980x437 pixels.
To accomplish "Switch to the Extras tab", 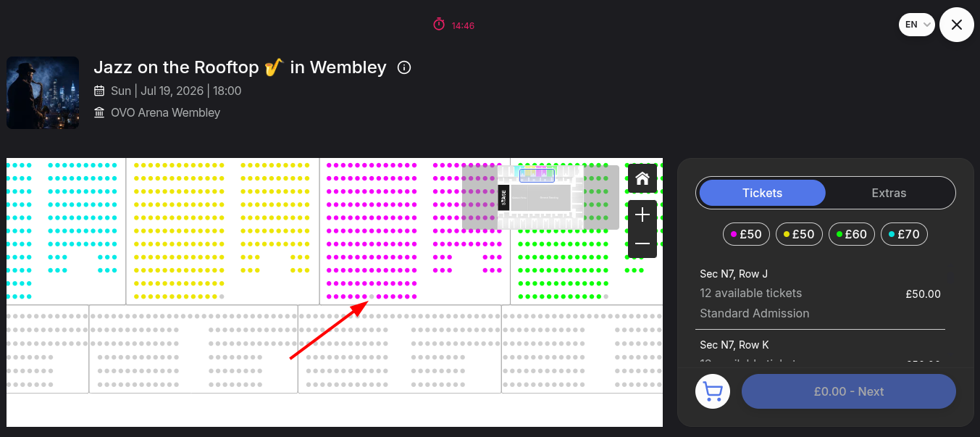I will pos(889,193).
